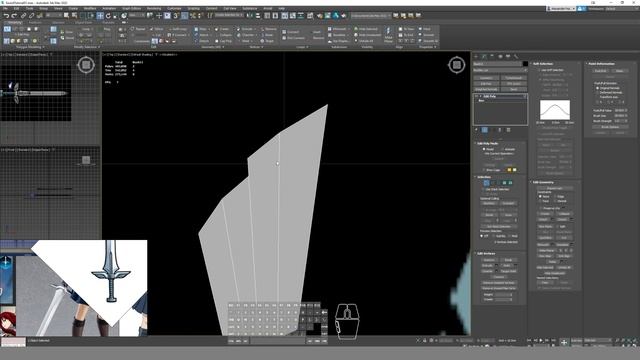Open the Material Editor from the toolbar

[x=310, y=16]
